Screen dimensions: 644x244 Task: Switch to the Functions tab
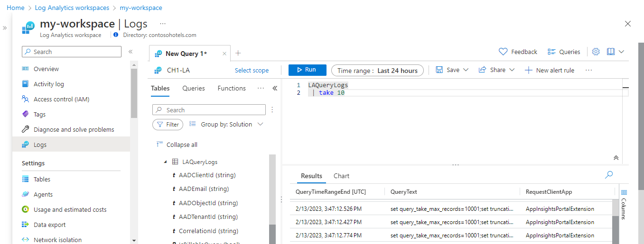(232, 88)
